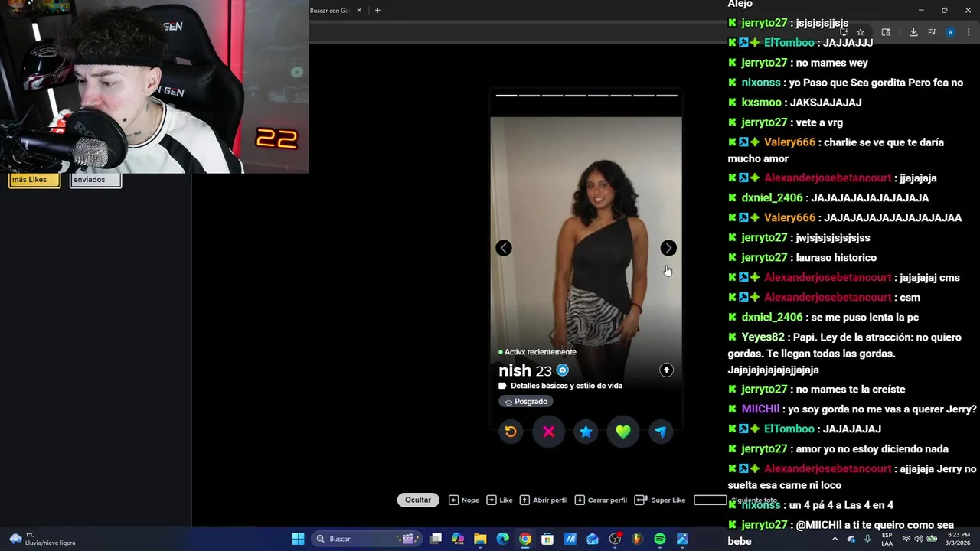980x551 pixels.
Task: Click the Rewind (undo) button on the profile
Action: pyautogui.click(x=511, y=432)
